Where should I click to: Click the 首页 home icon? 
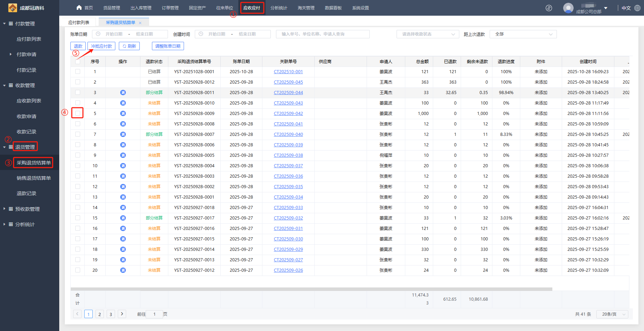(79, 8)
